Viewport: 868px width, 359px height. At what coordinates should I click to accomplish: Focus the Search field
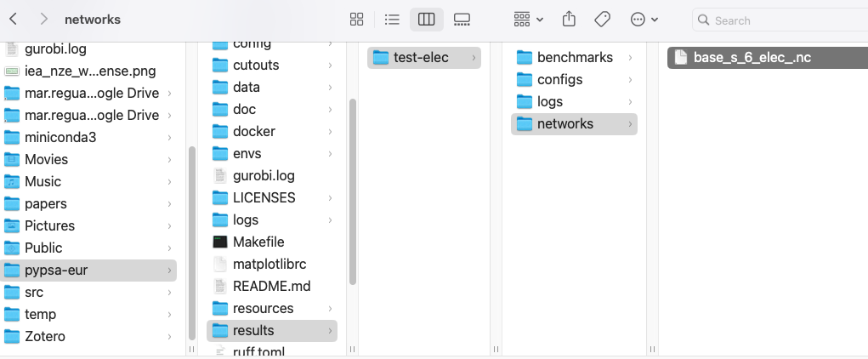tap(780, 20)
